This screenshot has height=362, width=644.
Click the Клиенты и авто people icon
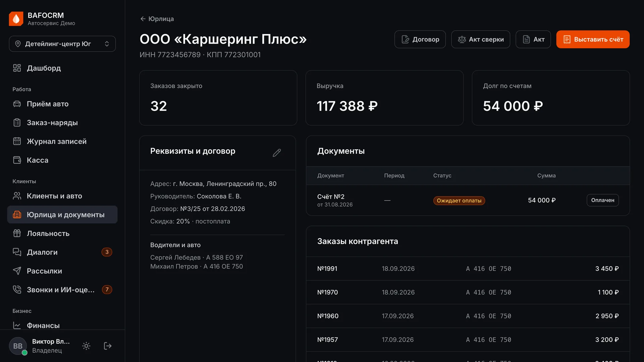(x=17, y=196)
